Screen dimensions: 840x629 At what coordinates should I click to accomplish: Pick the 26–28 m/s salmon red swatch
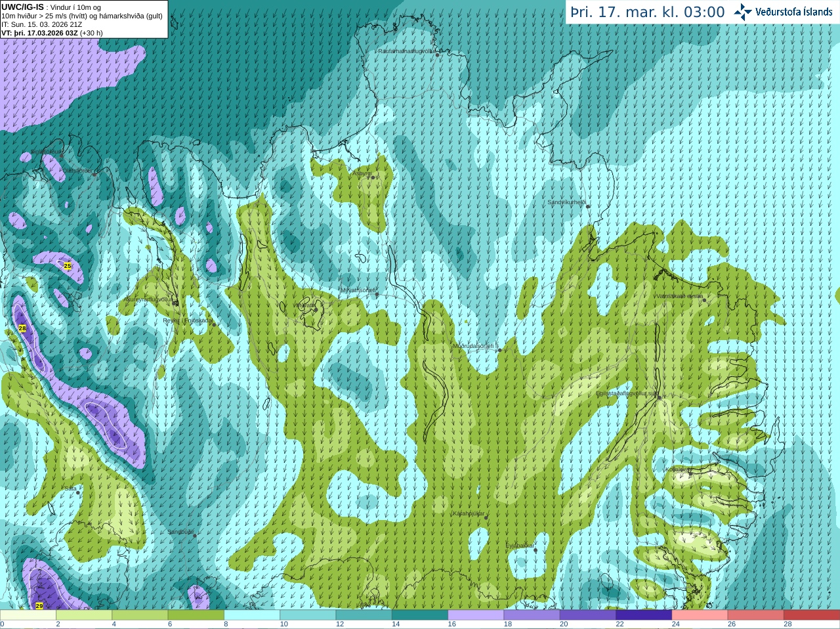pyautogui.click(x=756, y=615)
